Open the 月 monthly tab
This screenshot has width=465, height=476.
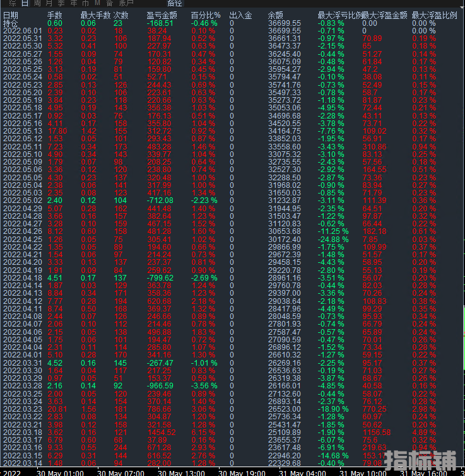pos(50,4)
